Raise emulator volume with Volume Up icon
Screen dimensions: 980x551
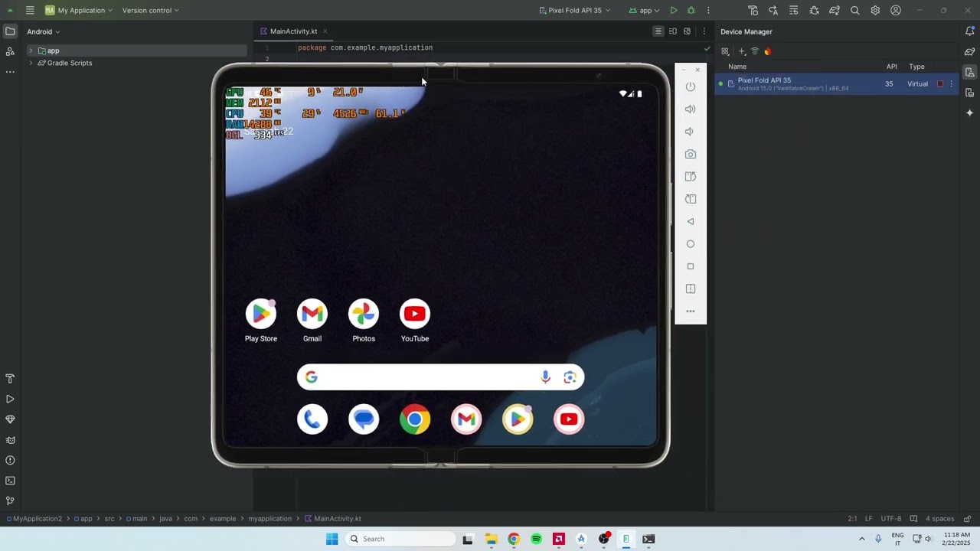point(690,109)
